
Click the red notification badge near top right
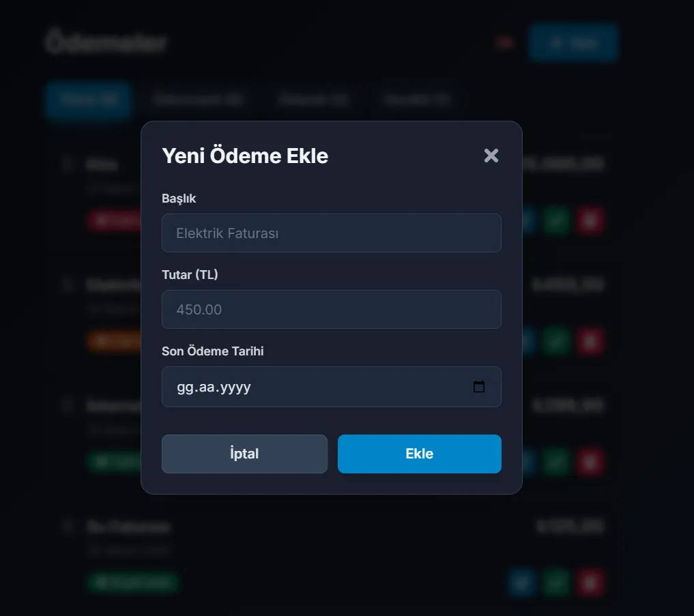(x=504, y=42)
